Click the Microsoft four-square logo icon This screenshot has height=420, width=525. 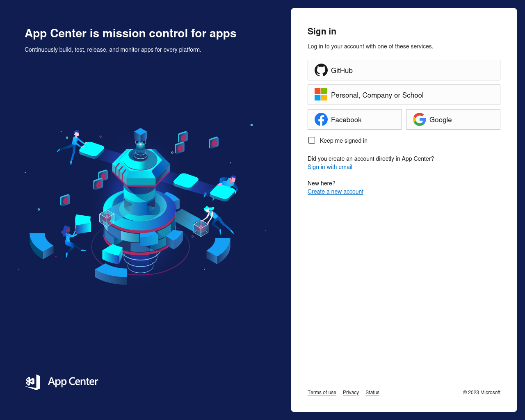[321, 94]
